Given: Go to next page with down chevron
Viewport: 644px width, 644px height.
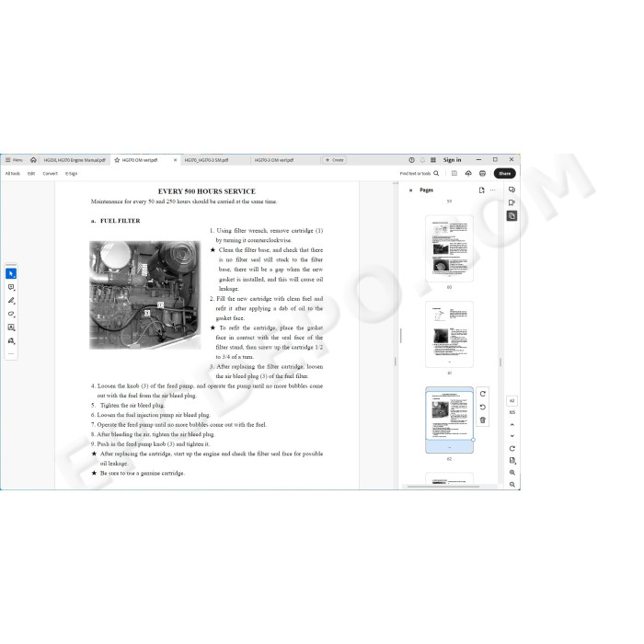Looking at the screenshot, I should 512,436.
